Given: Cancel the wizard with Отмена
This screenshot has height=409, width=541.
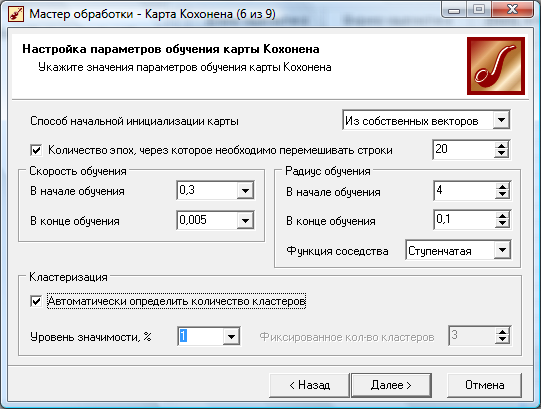Looking at the screenshot, I should (484, 385).
